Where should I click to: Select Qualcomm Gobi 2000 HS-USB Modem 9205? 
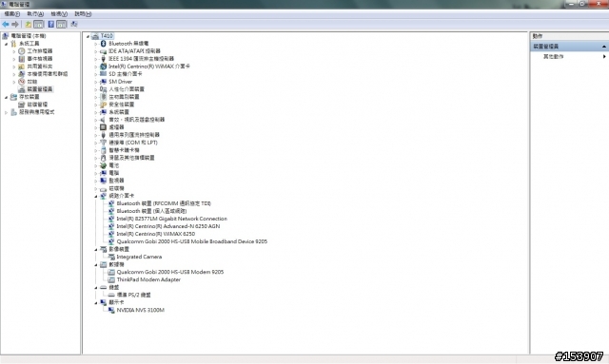[170, 272]
